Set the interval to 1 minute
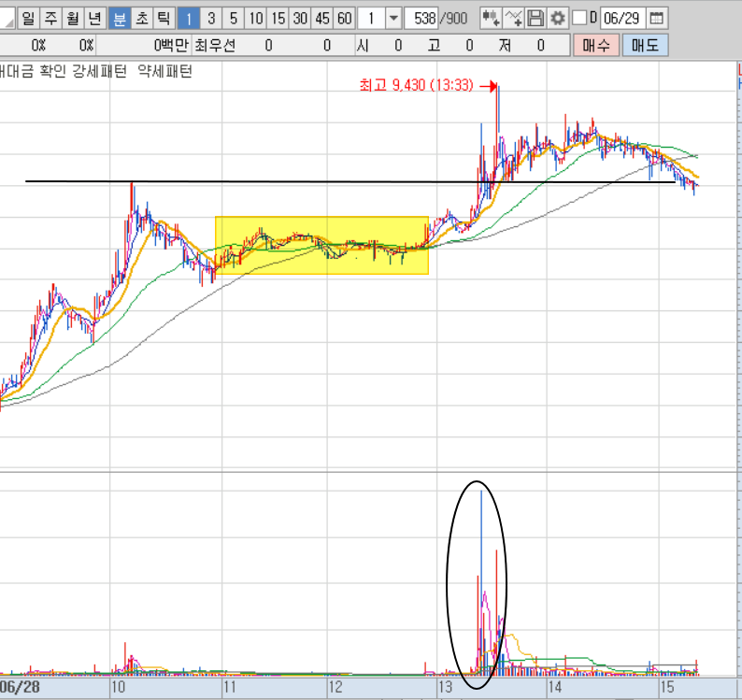Image resolution: width=742 pixels, height=700 pixels. tap(189, 19)
